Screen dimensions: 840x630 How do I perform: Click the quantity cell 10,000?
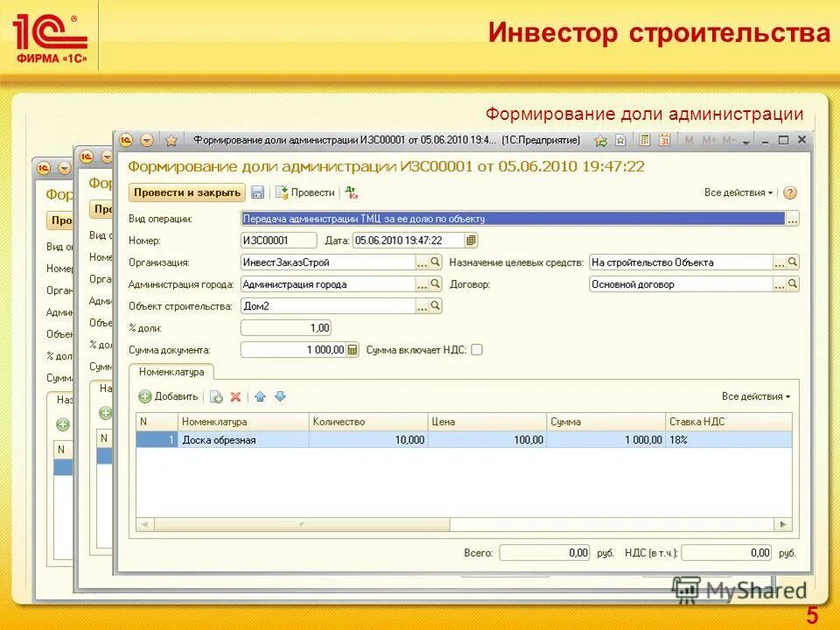click(368, 440)
